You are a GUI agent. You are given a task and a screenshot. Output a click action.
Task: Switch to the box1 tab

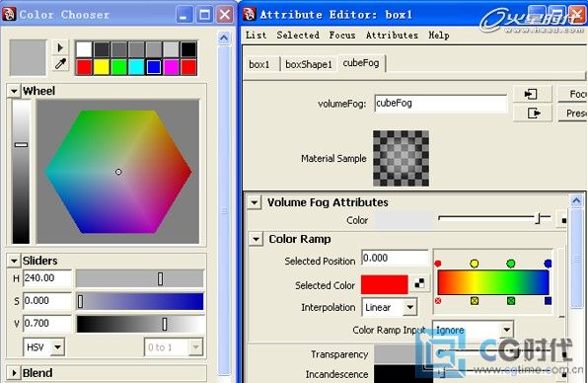[260, 64]
